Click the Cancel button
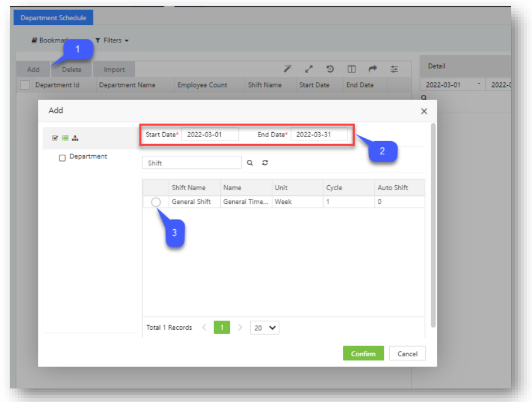The height and width of the screenshot is (402, 532). coord(407,353)
